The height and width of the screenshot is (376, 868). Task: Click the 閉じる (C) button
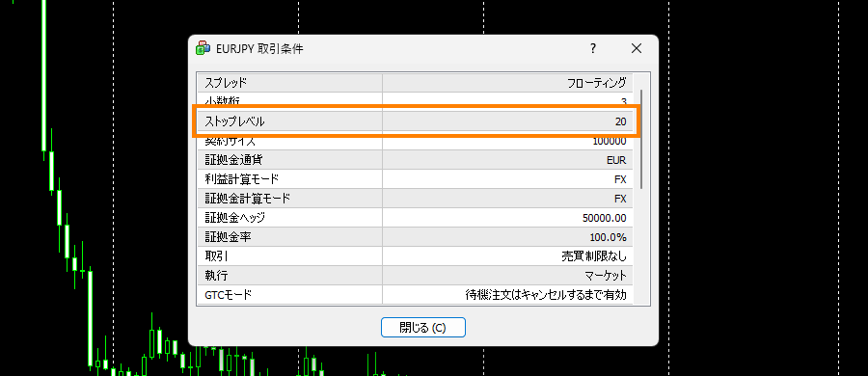click(x=423, y=327)
